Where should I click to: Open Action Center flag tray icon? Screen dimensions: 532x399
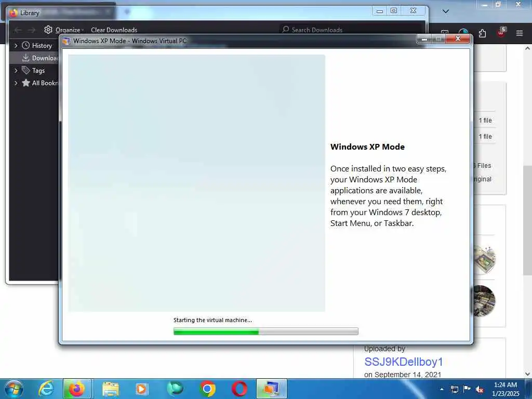[x=467, y=389]
